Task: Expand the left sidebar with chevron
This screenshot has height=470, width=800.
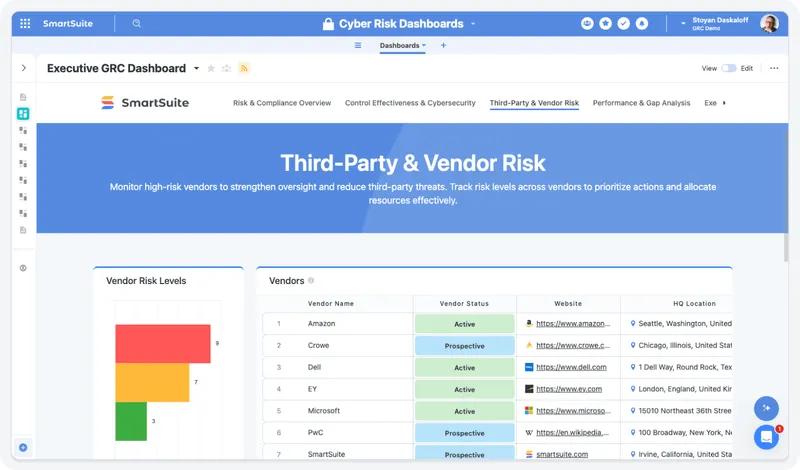Action: point(23,68)
